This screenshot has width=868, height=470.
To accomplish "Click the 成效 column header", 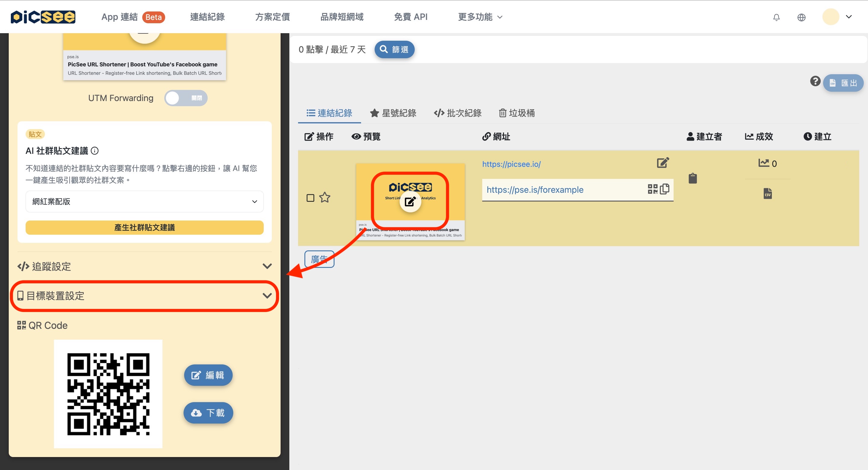I will click(759, 137).
